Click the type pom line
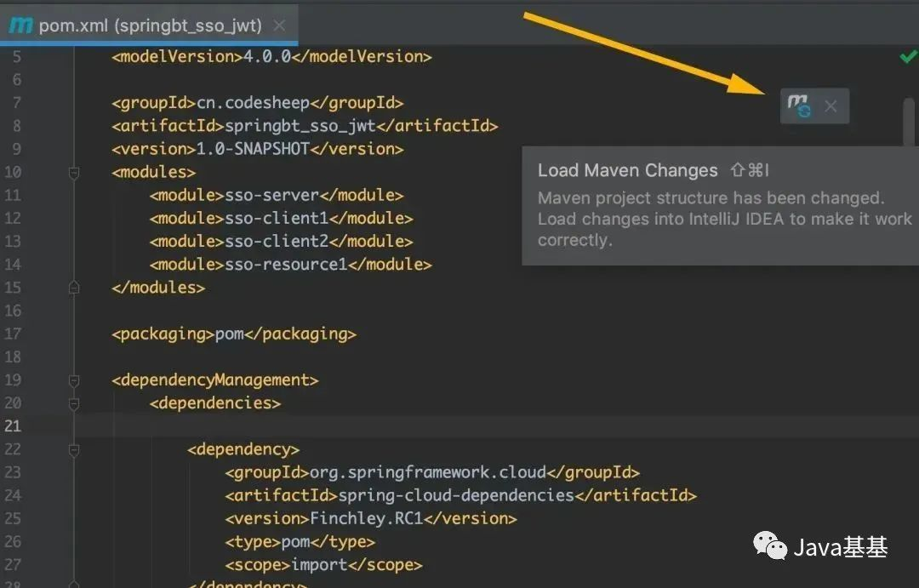The width and height of the screenshot is (919, 588). pos(300,542)
